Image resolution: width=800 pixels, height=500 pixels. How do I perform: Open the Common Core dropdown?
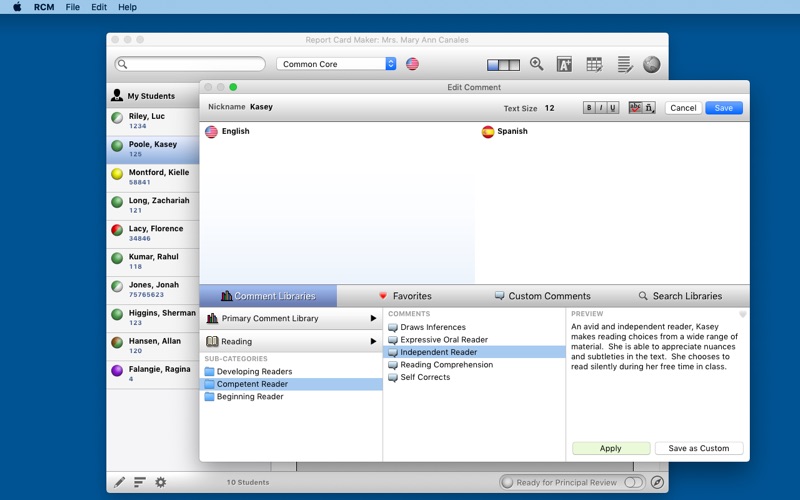coord(336,64)
